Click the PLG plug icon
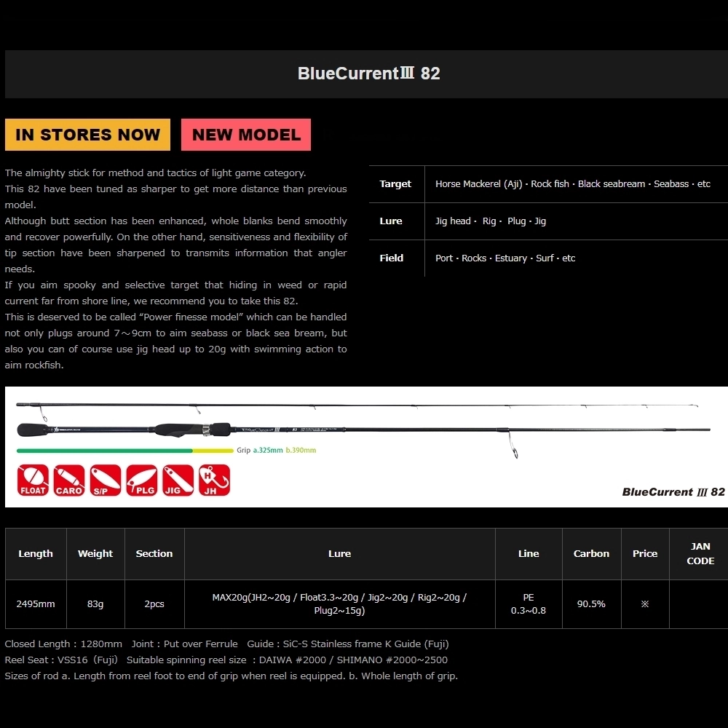The width and height of the screenshot is (728, 728). [x=142, y=480]
